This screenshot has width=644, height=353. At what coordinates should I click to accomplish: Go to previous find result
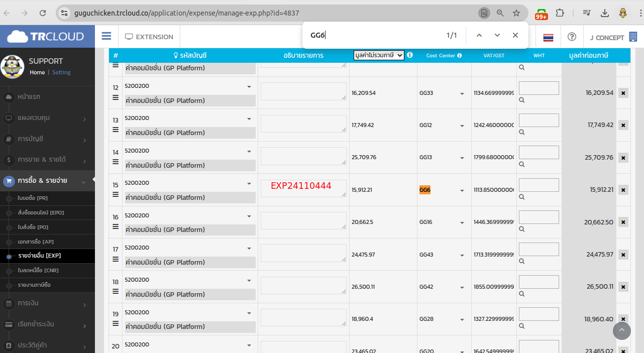click(x=479, y=35)
